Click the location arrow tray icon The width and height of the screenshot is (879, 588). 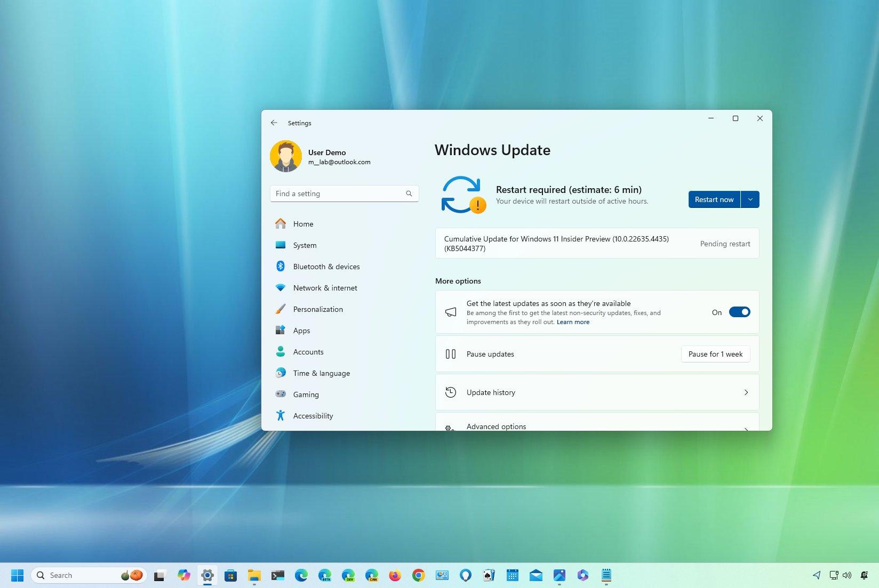pos(817,575)
